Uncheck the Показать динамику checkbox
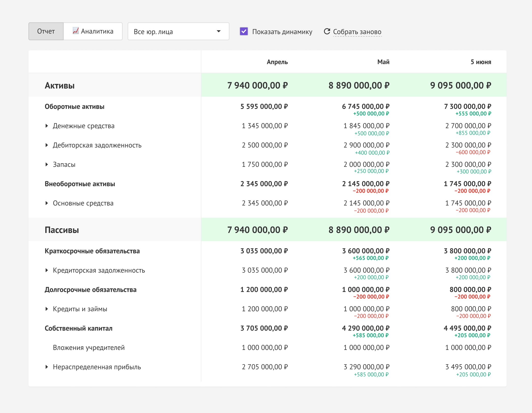The width and height of the screenshot is (532, 413). (x=244, y=31)
